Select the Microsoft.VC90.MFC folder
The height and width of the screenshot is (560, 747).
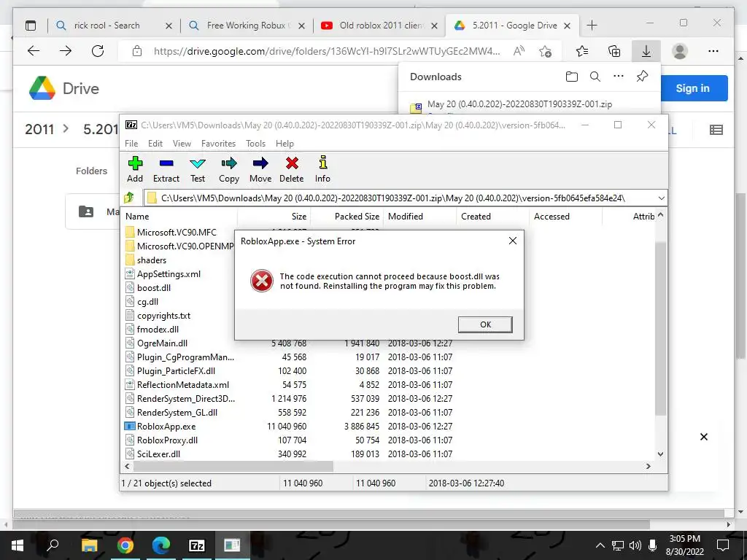(177, 233)
